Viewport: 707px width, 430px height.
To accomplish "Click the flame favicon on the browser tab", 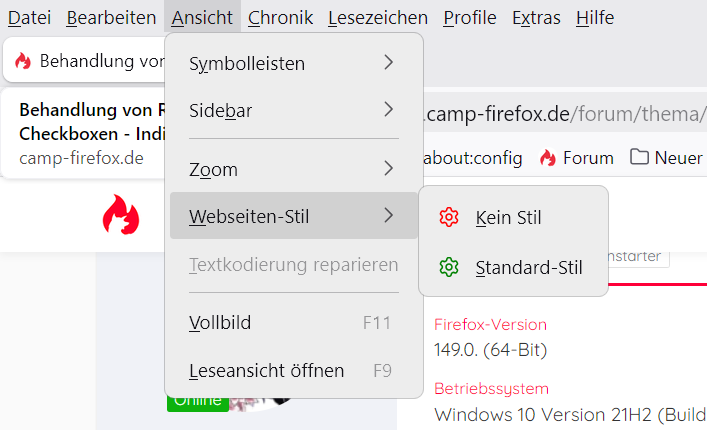I will (x=23, y=62).
